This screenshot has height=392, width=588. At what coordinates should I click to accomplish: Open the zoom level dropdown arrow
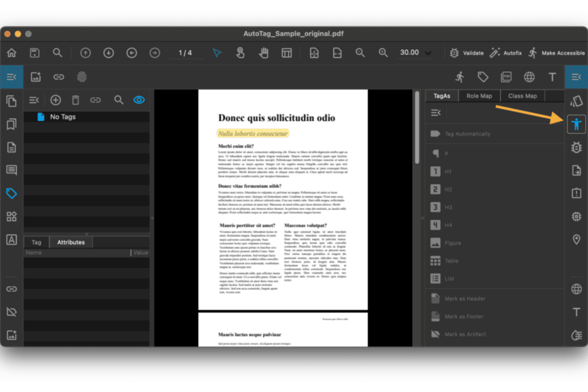[x=428, y=53]
